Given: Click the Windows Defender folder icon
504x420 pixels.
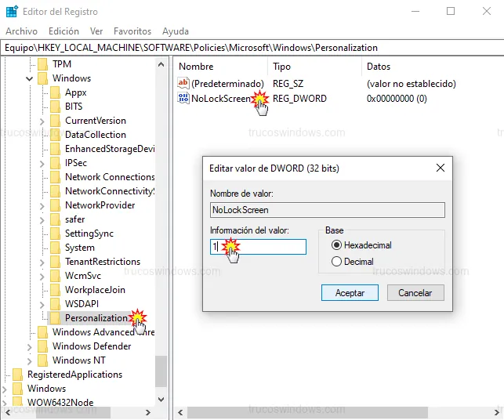Looking at the screenshot, I should (42, 346).
